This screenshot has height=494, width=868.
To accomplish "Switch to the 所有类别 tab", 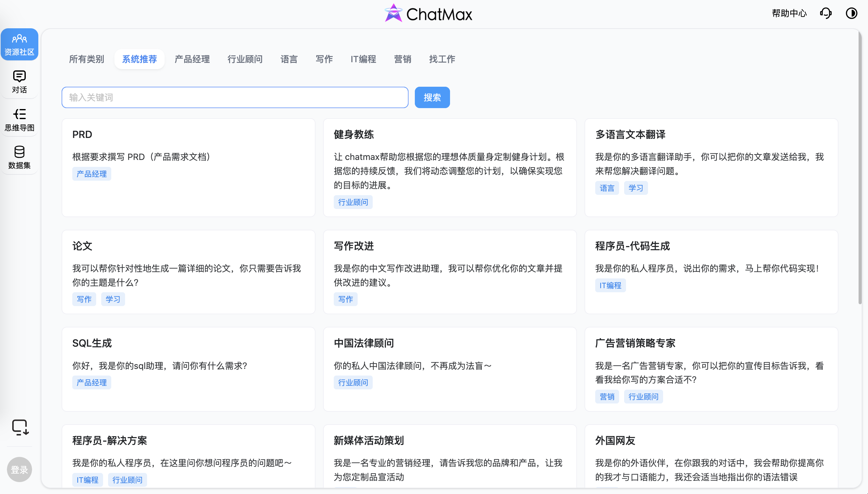I will (86, 59).
